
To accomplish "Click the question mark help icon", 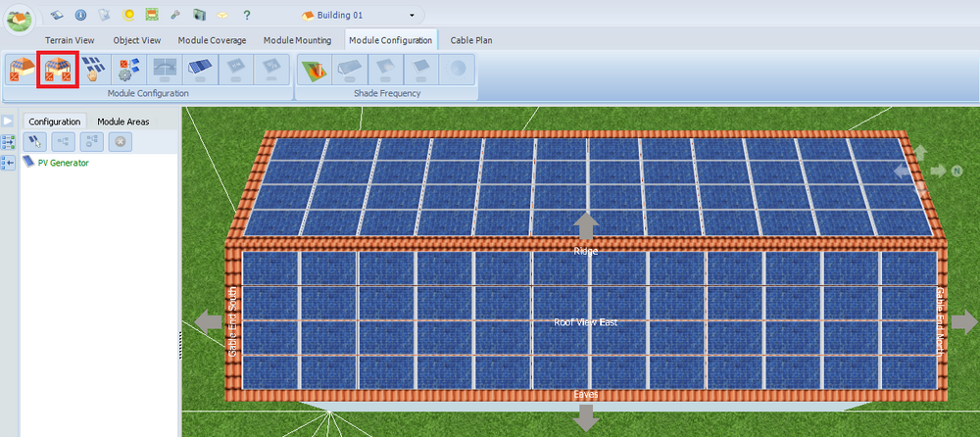I will (246, 15).
